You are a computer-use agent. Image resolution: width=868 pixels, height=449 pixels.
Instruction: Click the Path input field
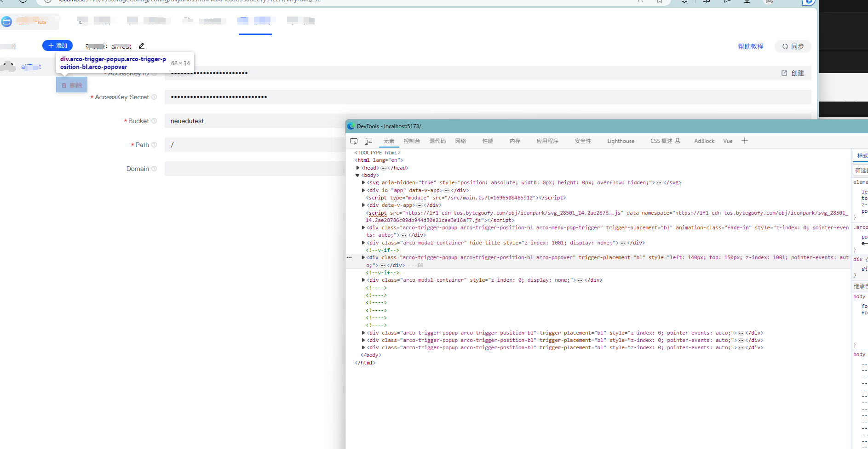coord(255,145)
